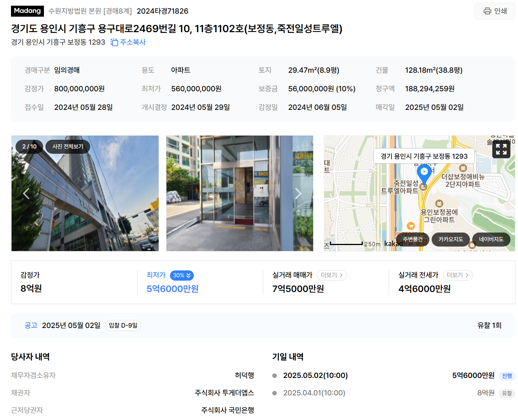
Task: Show previous photo with left arrow
Action: pyautogui.click(x=26, y=194)
